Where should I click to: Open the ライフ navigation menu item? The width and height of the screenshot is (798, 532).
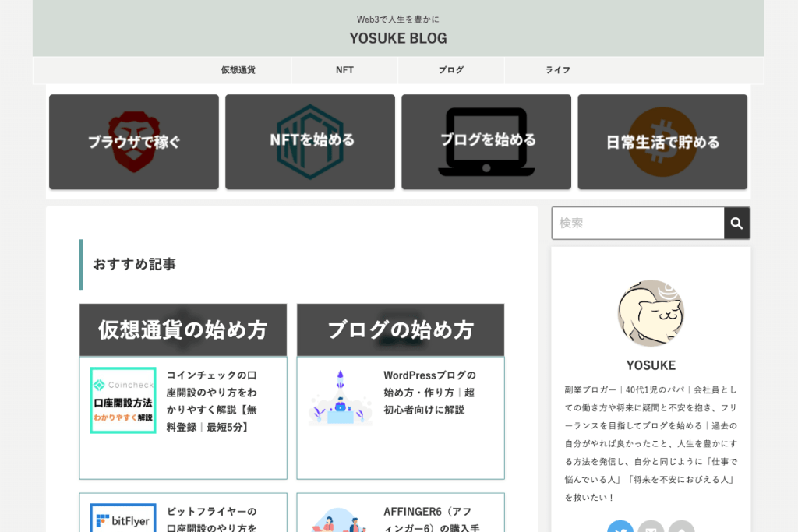(x=557, y=70)
